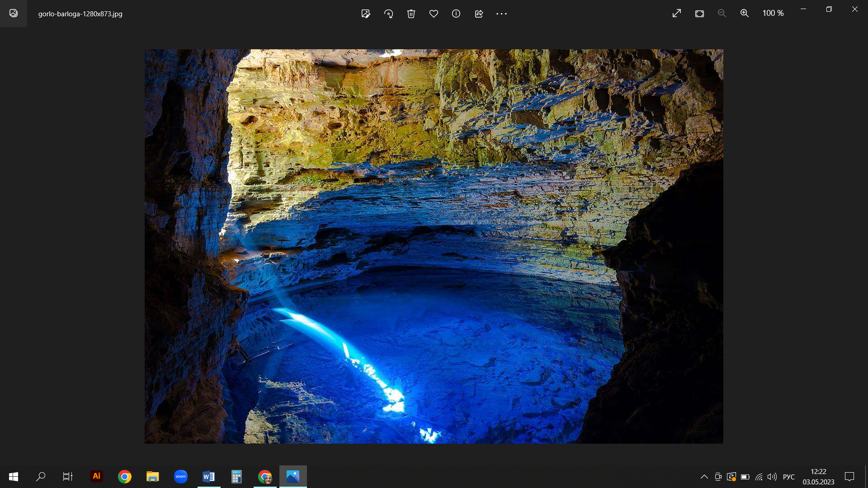Open the tray icon with orange dot
This screenshot has height=488, width=868.
[731, 477]
